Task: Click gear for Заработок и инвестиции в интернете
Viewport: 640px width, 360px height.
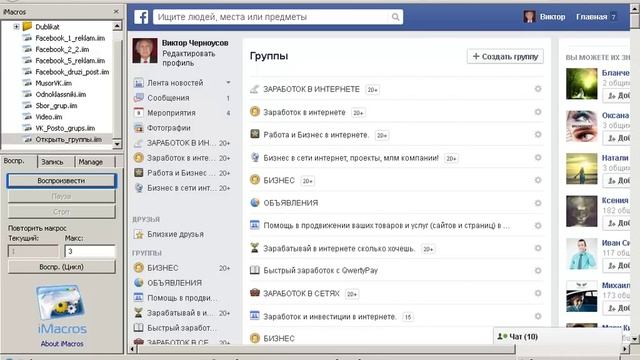Action: pos(538,316)
